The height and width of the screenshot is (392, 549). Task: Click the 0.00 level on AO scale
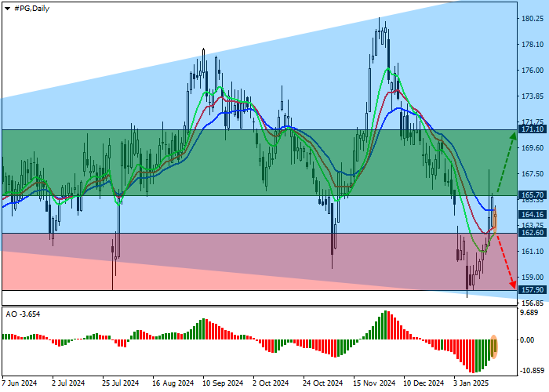point(529,340)
